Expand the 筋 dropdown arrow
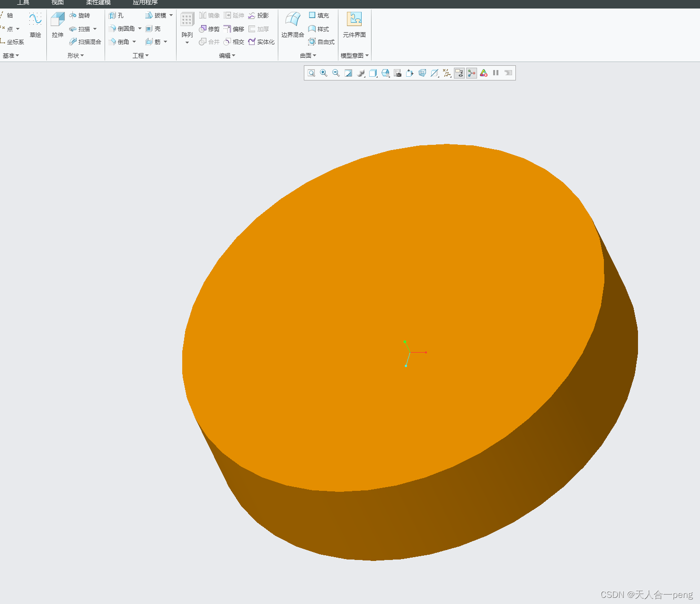 166,42
